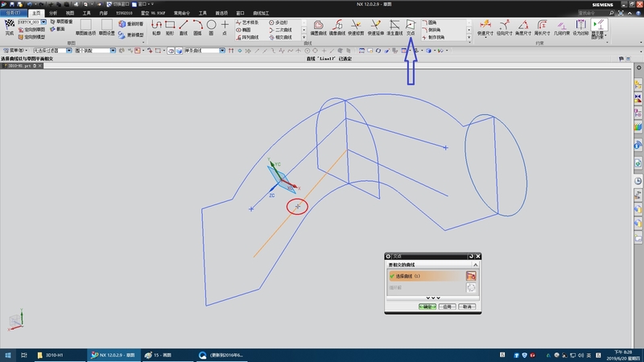Viewport: 644px width, 362px height.
Task: Select Perimeter Dimension (周长尺寸) tool
Action: (542, 27)
